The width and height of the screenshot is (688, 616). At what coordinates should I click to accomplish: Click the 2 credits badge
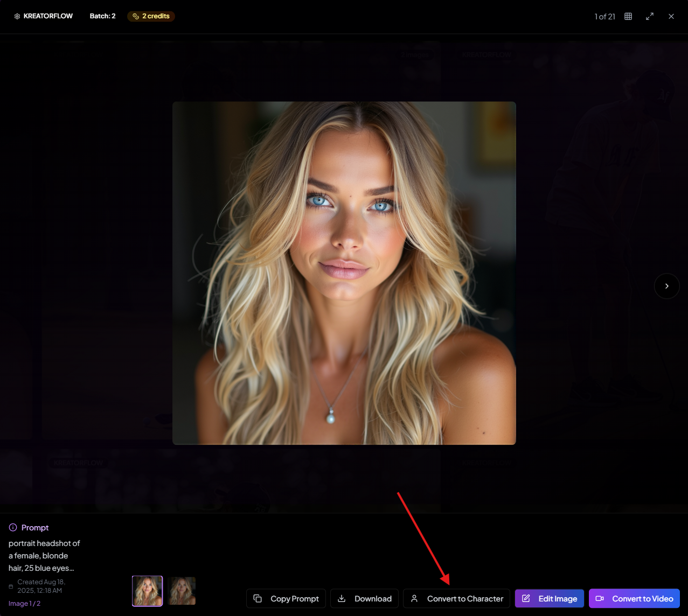pos(151,16)
